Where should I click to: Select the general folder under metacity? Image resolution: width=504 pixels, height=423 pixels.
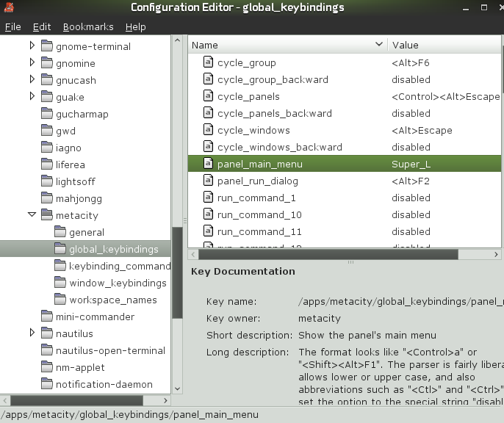coord(86,233)
